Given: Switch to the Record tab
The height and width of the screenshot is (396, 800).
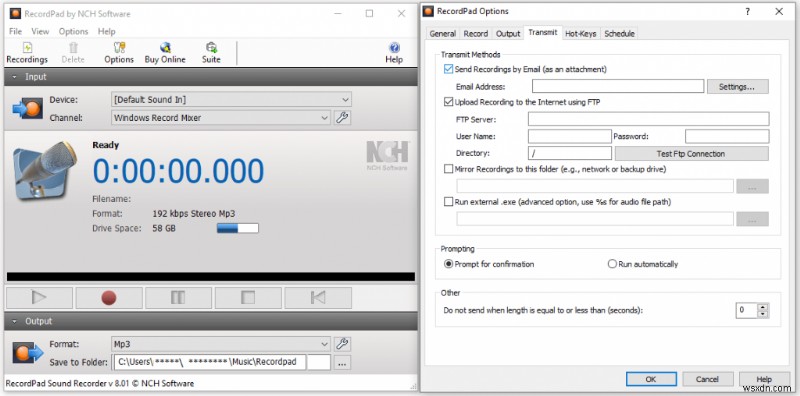Looking at the screenshot, I should (x=476, y=34).
